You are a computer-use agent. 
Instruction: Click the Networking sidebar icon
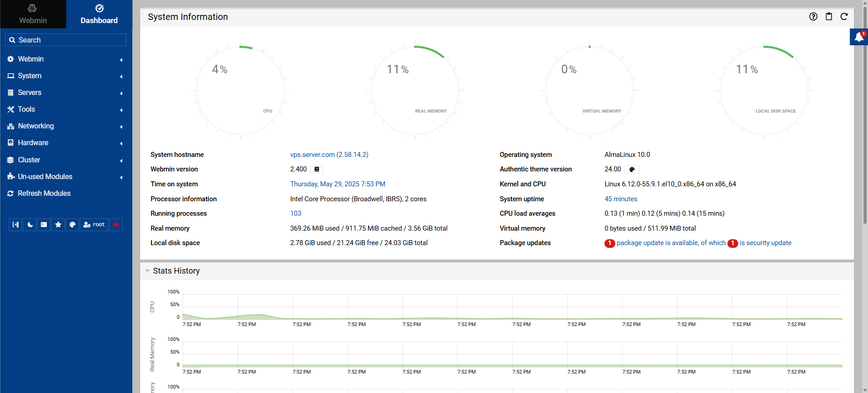coord(10,126)
